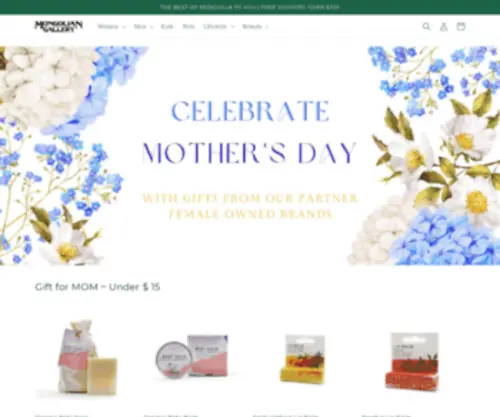Click the first product title below soap
The width and height of the screenshot is (500, 417).
click(x=62, y=415)
